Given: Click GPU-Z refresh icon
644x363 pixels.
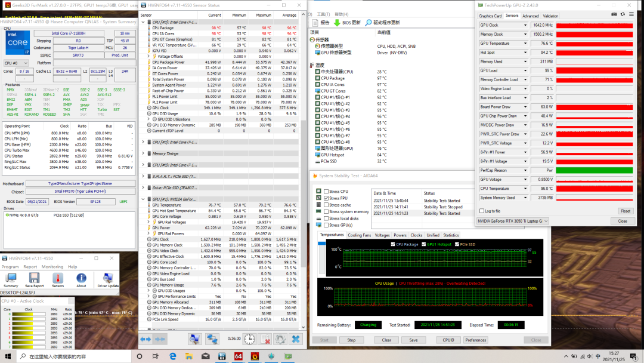Looking at the screenshot, I should click(x=623, y=15).
